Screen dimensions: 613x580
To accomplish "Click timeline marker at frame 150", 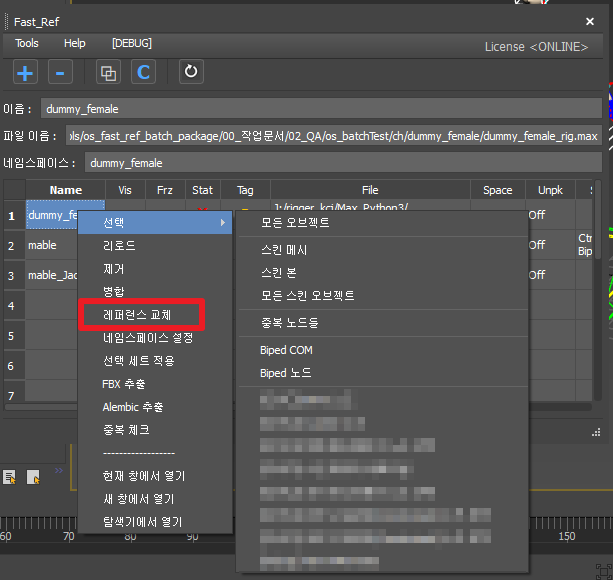I will point(566,536).
